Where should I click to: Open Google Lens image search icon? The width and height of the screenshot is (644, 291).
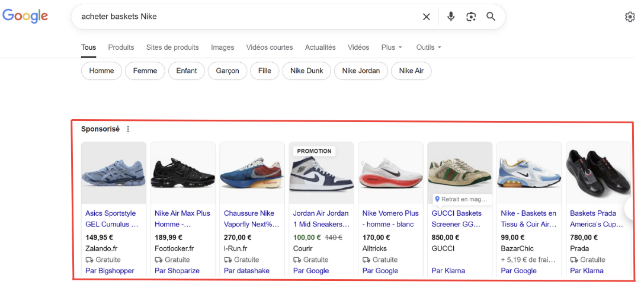[x=470, y=17]
